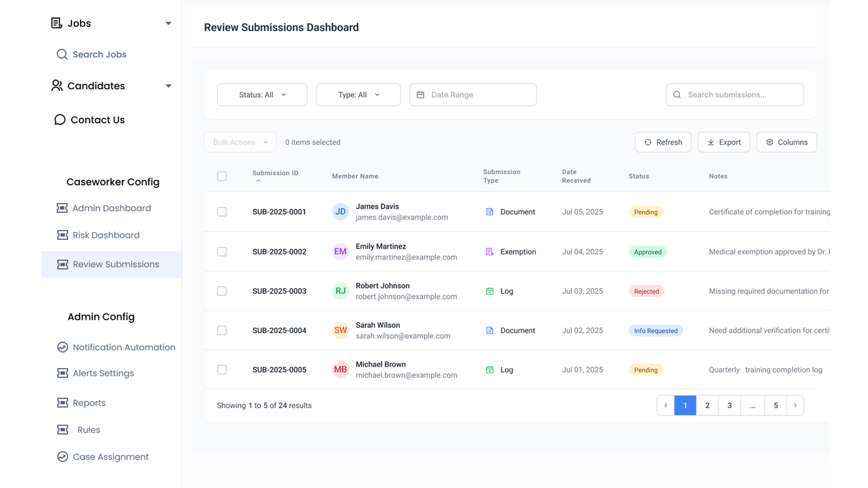This screenshot has width=868, height=488.
Task: Click the Contact Us chat bubble icon
Action: pyautogui.click(x=60, y=119)
